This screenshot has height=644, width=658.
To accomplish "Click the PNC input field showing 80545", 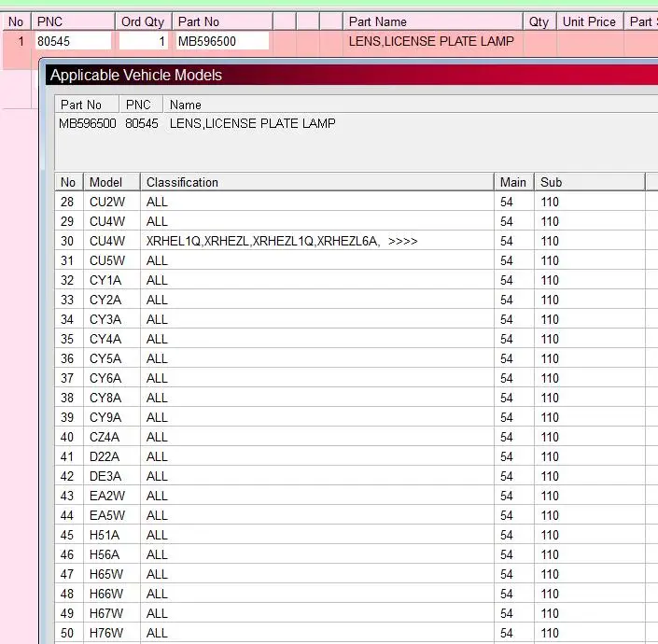I will coord(73,41).
